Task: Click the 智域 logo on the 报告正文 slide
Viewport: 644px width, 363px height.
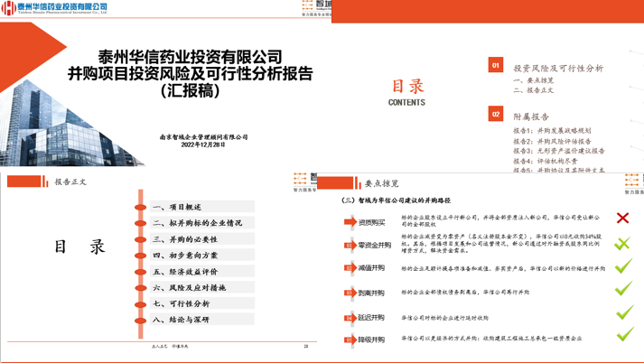Action: tap(305, 181)
